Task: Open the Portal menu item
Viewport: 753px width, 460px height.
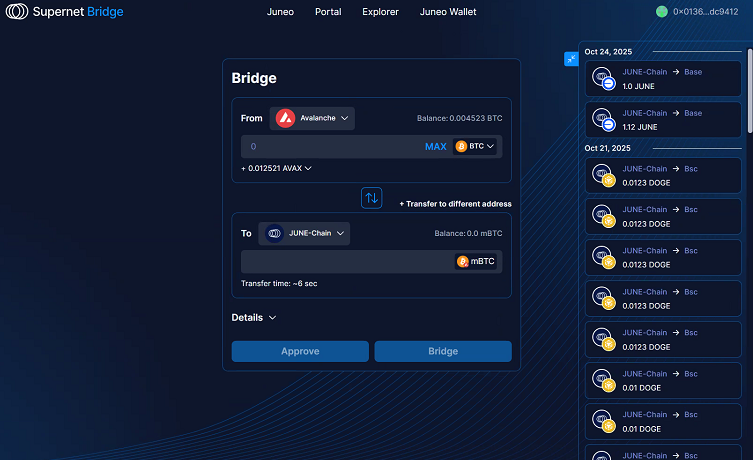Action: point(328,12)
